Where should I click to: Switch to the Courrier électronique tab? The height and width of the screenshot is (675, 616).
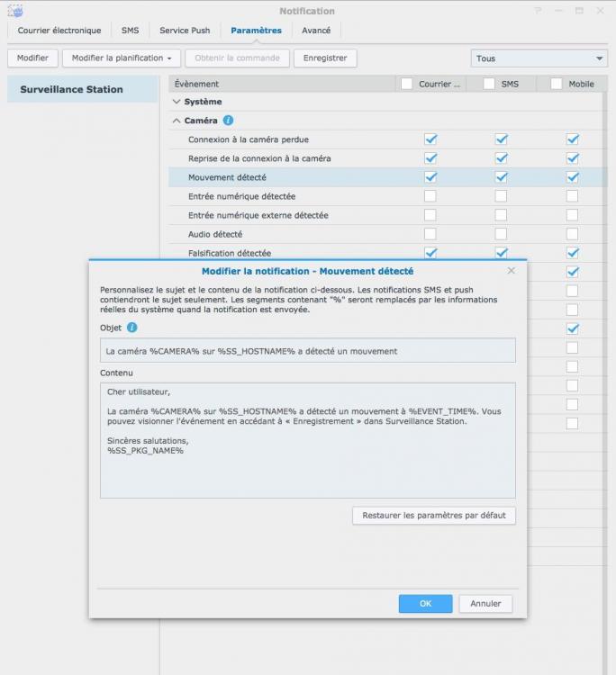[x=59, y=31]
